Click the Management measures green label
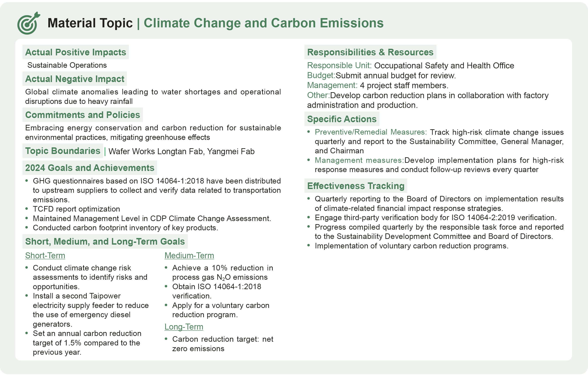588x375 pixels. point(359,160)
